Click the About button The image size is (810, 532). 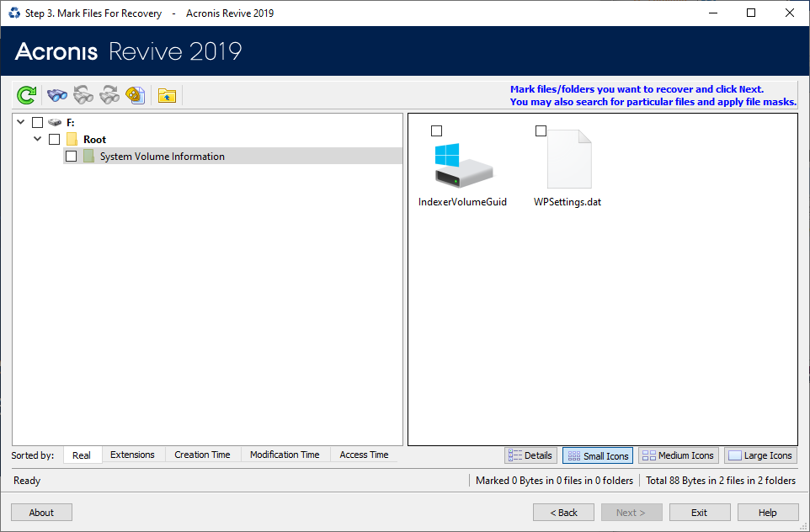click(x=41, y=513)
